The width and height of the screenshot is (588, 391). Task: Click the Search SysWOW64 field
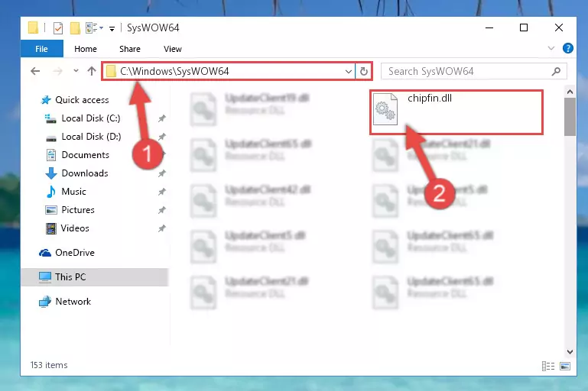(x=473, y=71)
